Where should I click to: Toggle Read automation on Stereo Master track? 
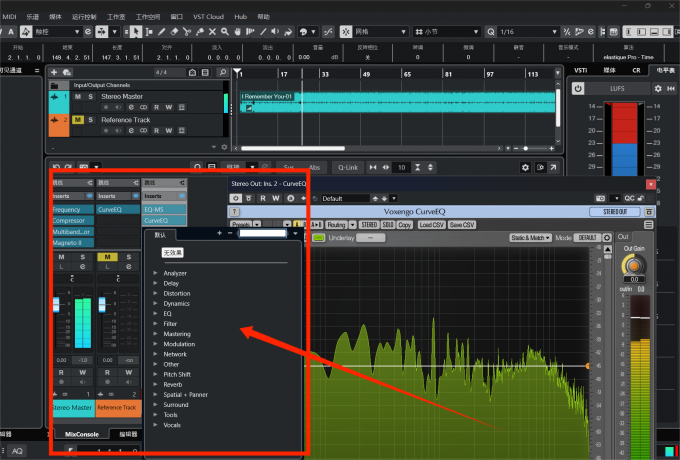pos(157,107)
